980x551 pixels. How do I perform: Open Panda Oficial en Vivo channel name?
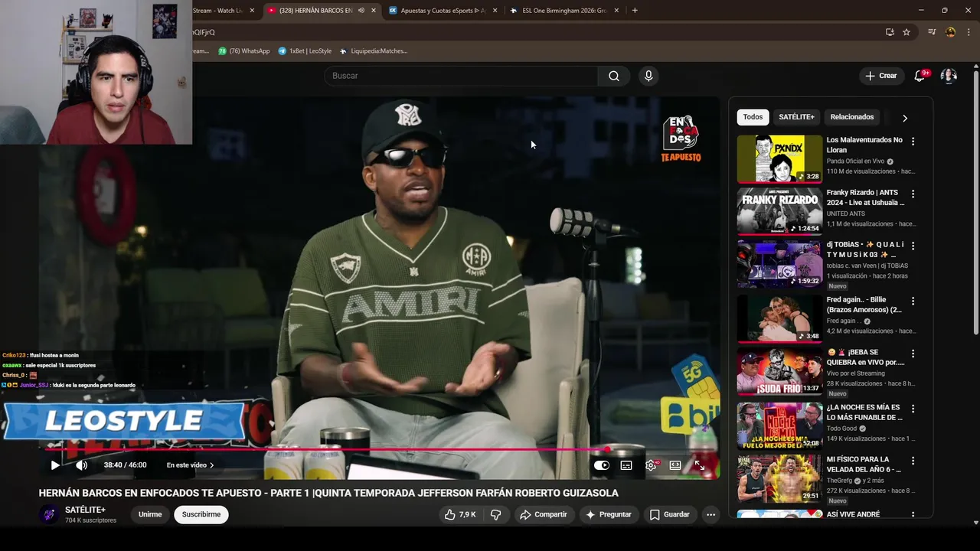(x=855, y=161)
